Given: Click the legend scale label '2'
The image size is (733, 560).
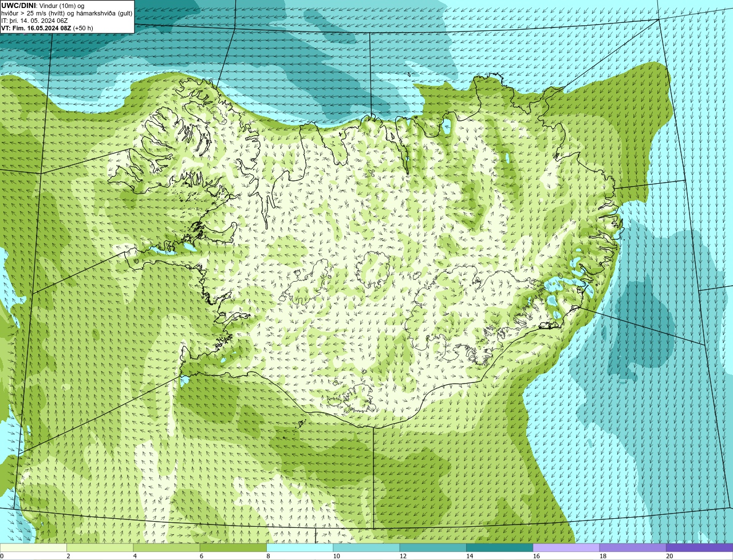Looking at the screenshot, I should point(68,556).
